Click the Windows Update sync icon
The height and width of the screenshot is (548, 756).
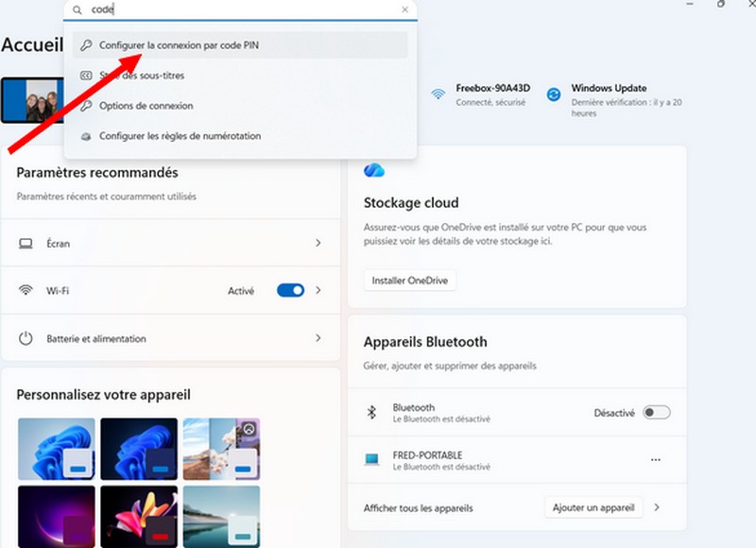554,94
